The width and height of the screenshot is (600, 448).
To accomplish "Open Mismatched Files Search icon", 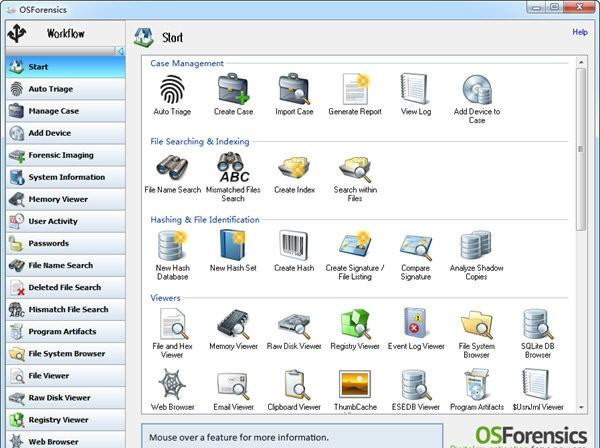I will click(233, 168).
